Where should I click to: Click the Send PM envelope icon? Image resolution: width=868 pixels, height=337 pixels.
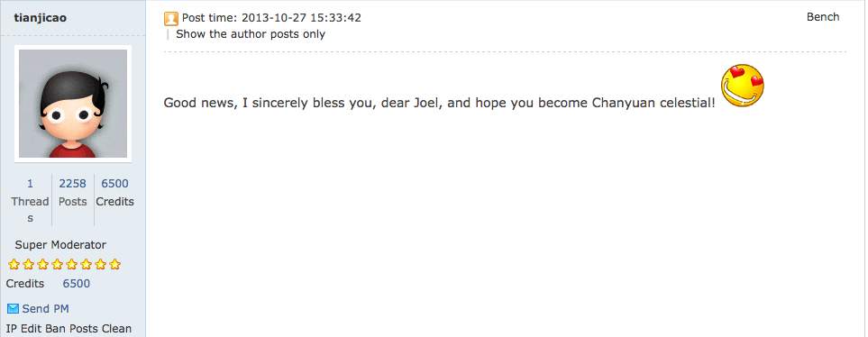(13, 308)
